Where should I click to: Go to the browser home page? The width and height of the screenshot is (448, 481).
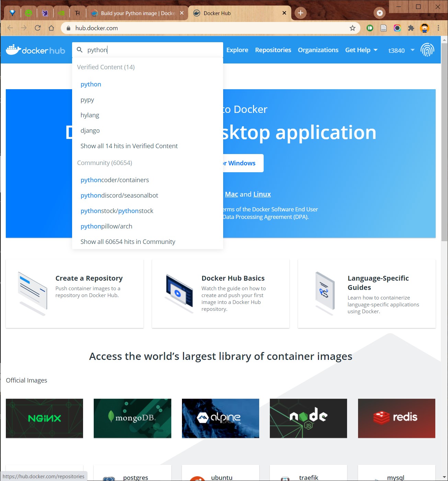point(51,28)
